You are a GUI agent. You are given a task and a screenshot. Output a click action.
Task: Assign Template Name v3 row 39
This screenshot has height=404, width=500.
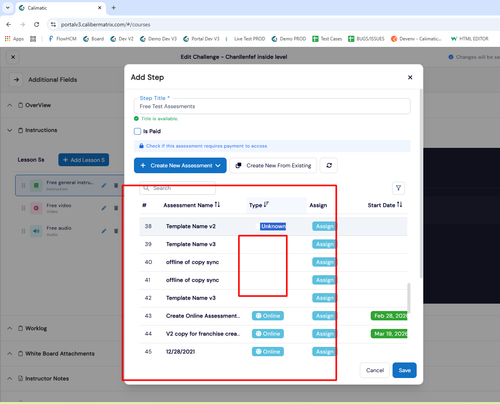coord(324,244)
